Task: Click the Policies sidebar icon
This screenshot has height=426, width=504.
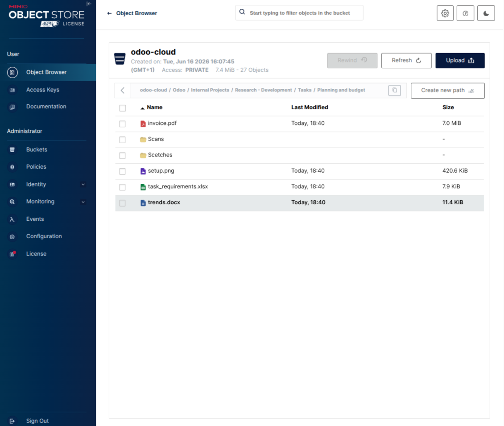Action: [12, 167]
